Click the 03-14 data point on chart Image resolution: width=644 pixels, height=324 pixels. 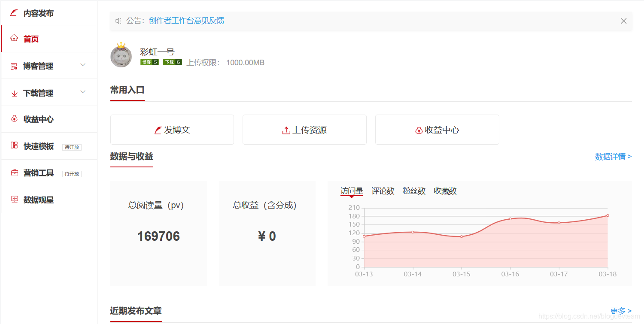[x=413, y=232]
